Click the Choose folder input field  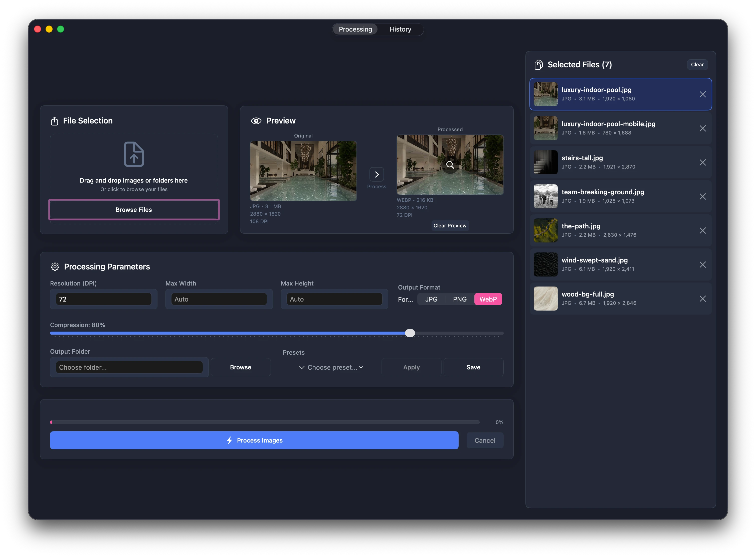point(129,367)
